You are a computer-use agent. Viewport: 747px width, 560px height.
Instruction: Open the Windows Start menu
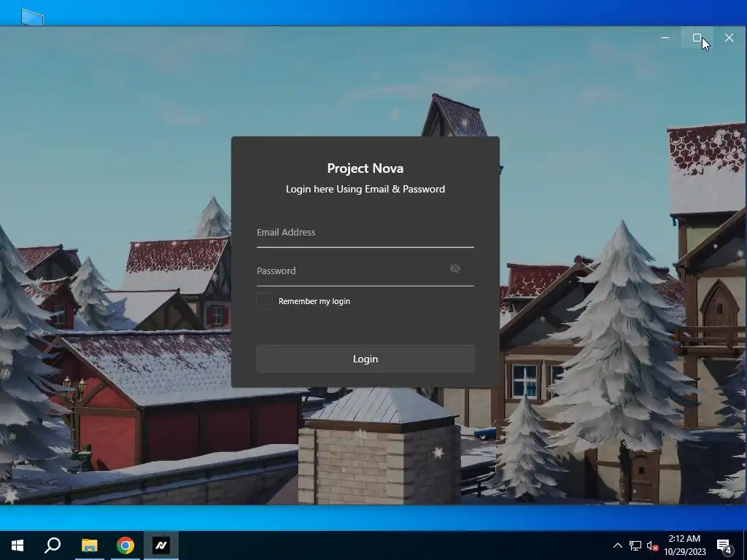click(18, 545)
